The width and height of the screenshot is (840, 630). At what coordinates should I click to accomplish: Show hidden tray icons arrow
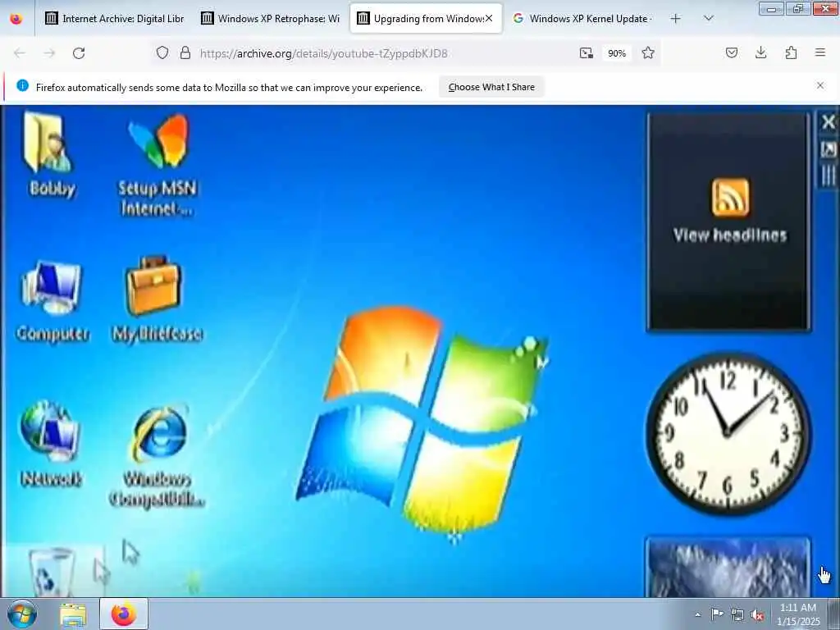pos(697,614)
